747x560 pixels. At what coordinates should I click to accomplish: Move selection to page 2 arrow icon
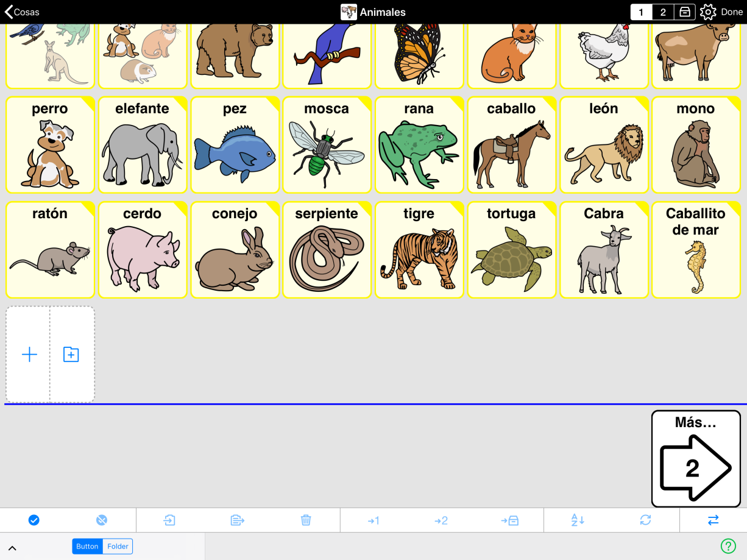click(441, 520)
